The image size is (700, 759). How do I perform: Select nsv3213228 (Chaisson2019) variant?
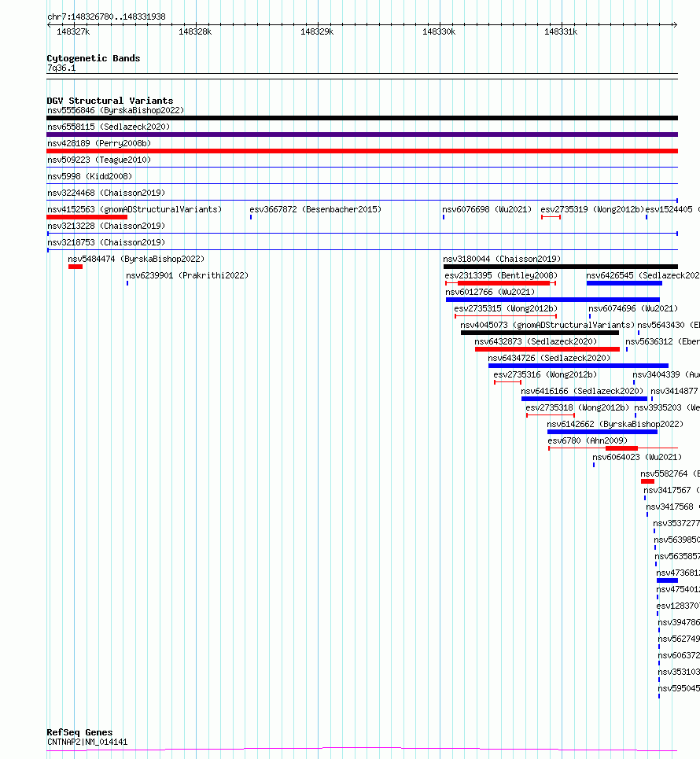(x=106, y=226)
